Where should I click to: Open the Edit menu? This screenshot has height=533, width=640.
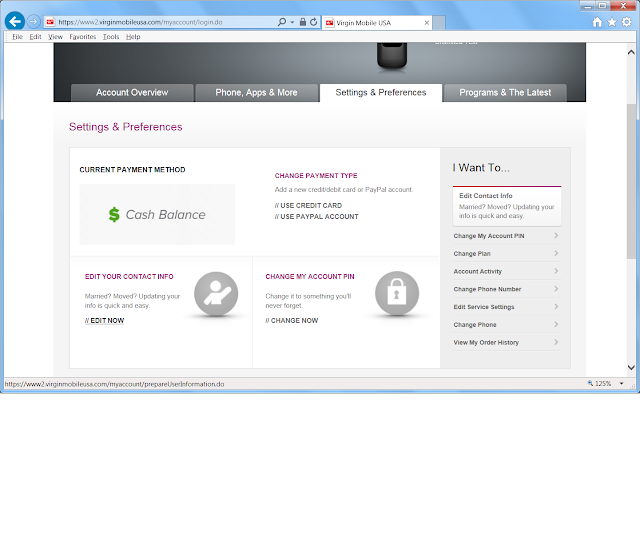35,37
